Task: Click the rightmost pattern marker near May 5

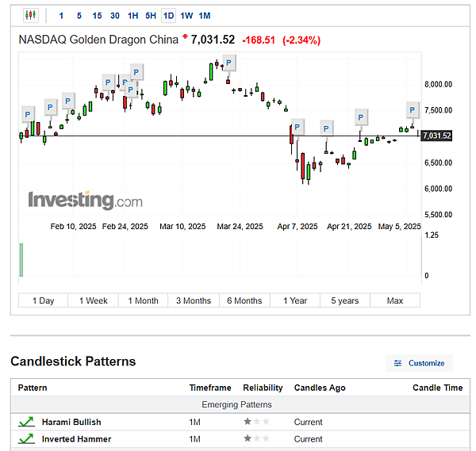Action: click(413, 110)
